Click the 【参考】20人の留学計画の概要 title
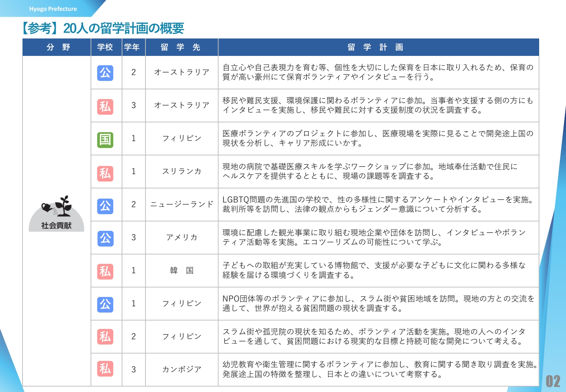This screenshot has width=566, height=392. tap(103, 28)
